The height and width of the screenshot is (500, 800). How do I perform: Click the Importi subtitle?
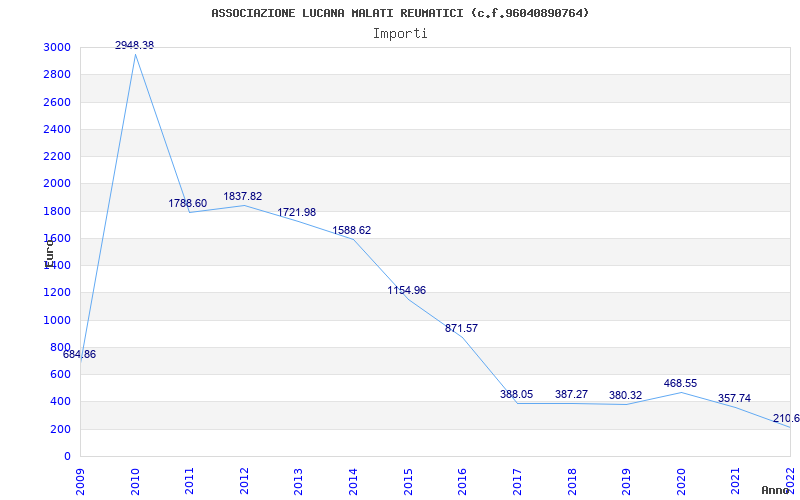(x=400, y=34)
